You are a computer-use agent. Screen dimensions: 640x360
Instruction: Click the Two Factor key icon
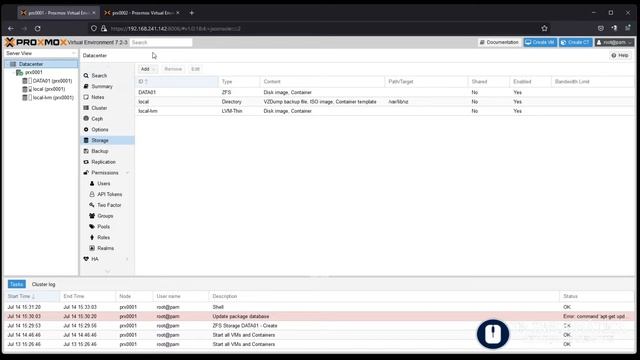click(x=92, y=205)
